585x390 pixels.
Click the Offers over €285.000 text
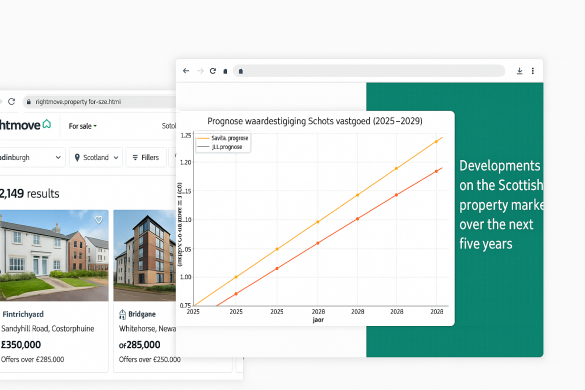pyautogui.click(x=32, y=359)
